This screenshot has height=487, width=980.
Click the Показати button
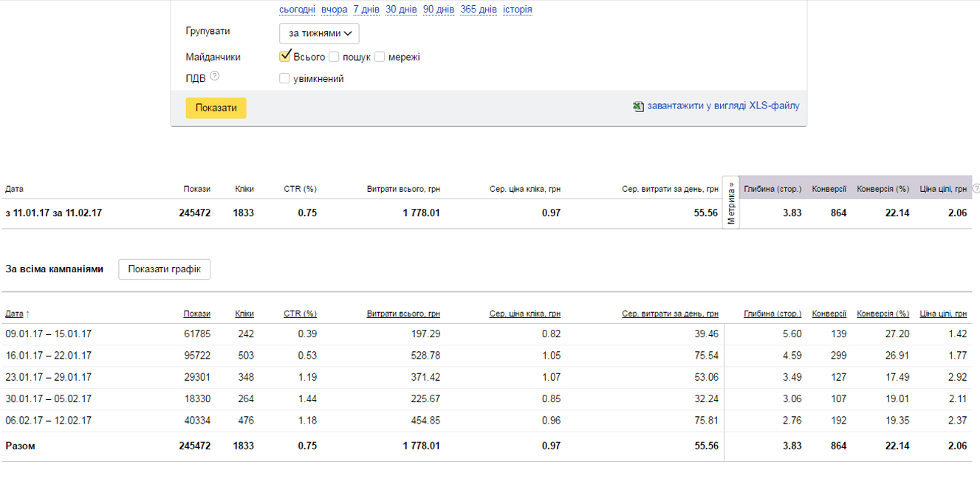click(216, 108)
